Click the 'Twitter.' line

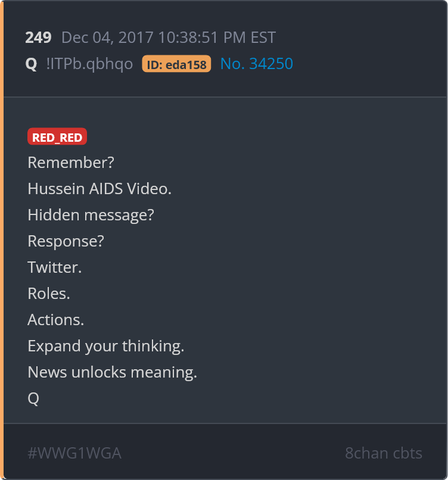click(x=54, y=267)
